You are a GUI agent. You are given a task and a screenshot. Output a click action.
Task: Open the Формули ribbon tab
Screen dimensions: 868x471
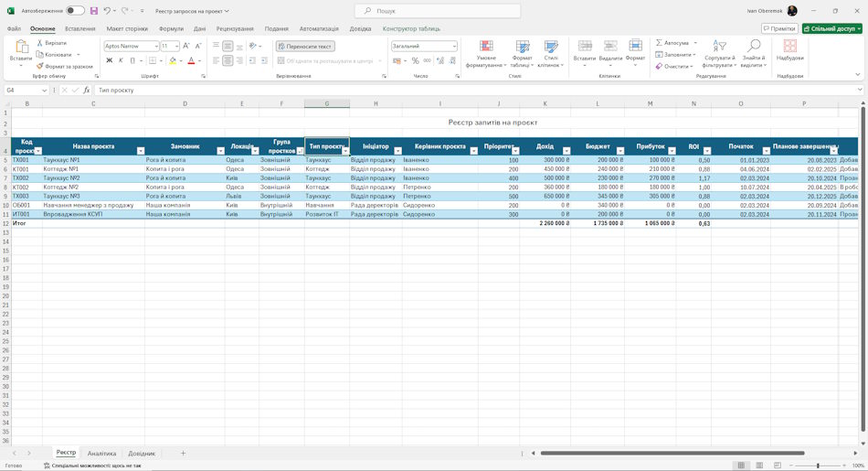(171, 29)
